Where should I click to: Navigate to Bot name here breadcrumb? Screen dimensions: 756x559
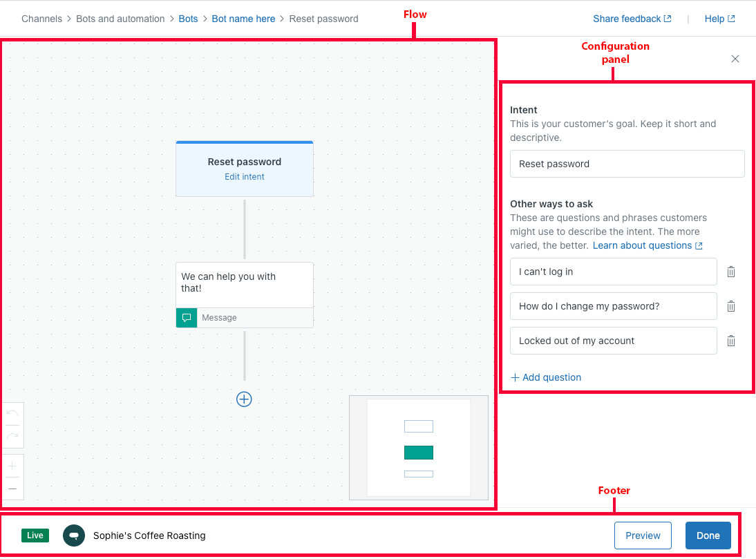click(x=243, y=19)
